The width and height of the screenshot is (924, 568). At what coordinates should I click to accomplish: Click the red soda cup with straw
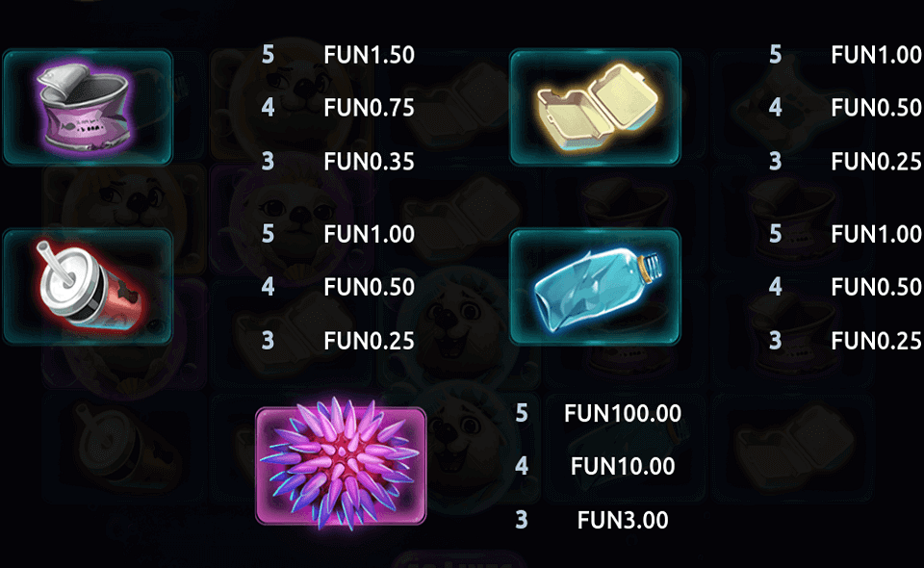pyautogui.click(x=88, y=286)
